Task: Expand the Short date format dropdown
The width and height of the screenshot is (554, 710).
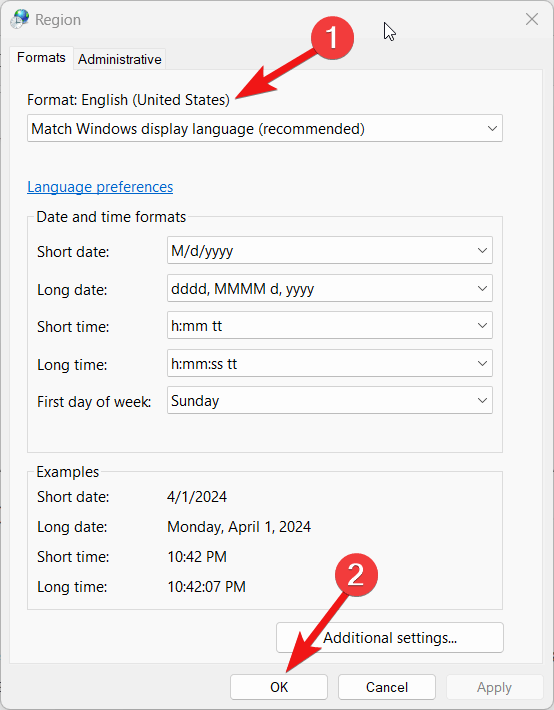Action: [330, 250]
